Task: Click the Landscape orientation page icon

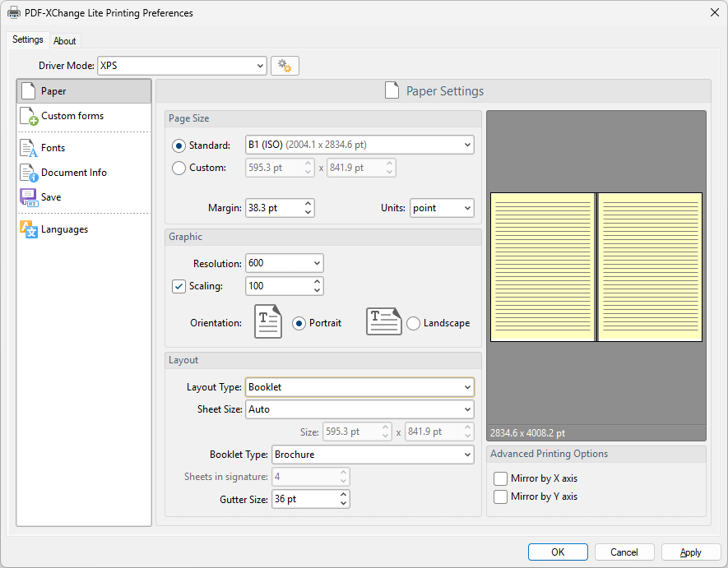Action: click(383, 322)
